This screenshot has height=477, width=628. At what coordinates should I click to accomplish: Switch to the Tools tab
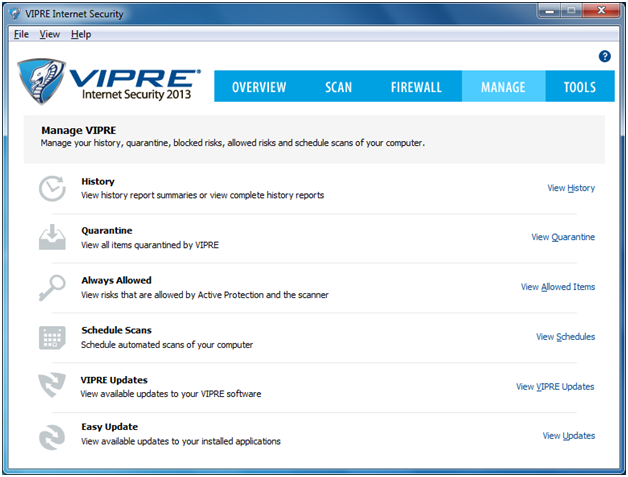[580, 87]
